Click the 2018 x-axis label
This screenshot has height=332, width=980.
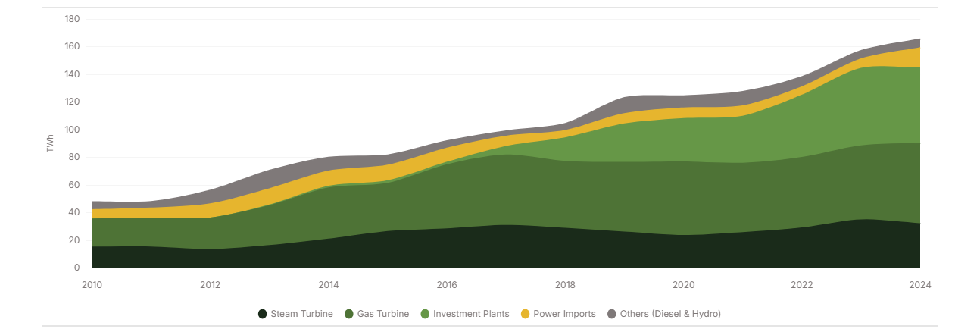565,285
